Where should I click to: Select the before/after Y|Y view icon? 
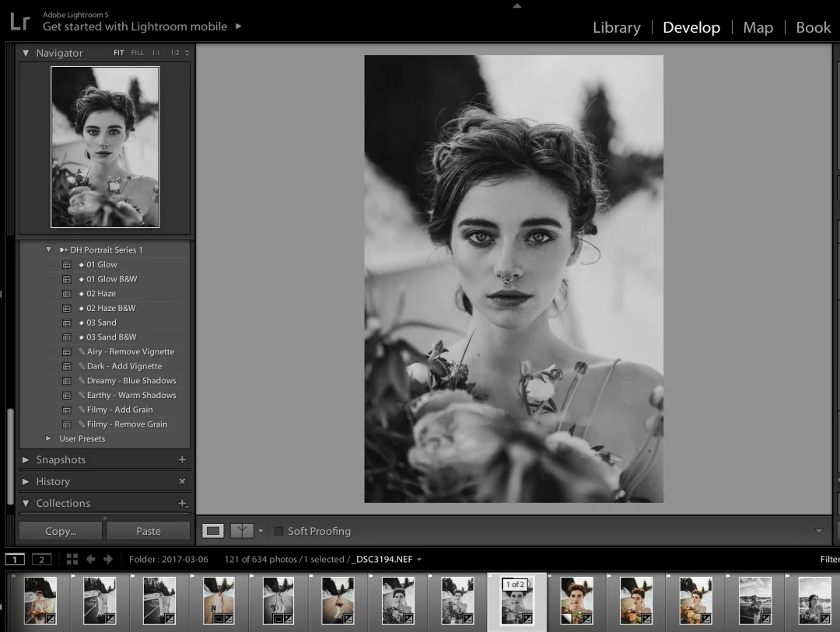(243, 531)
